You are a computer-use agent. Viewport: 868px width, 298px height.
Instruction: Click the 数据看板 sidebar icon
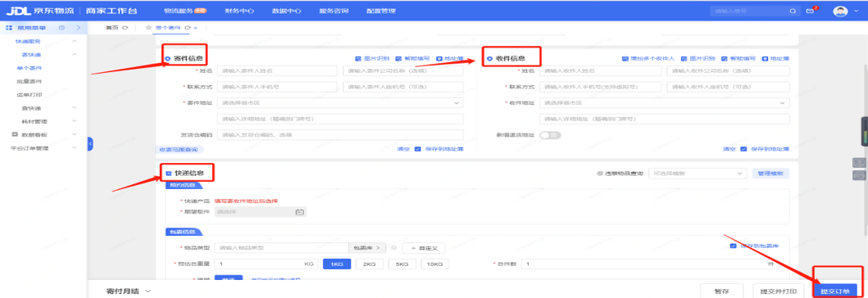coord(15,134)
